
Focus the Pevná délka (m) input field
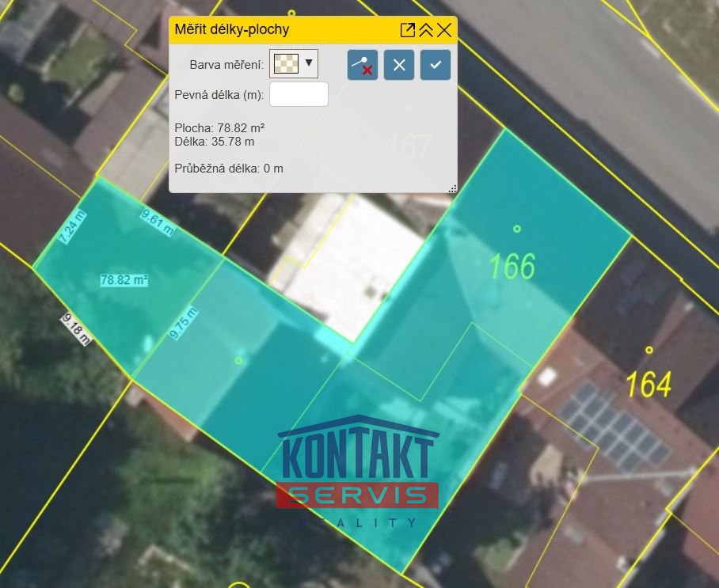(299, 94)
